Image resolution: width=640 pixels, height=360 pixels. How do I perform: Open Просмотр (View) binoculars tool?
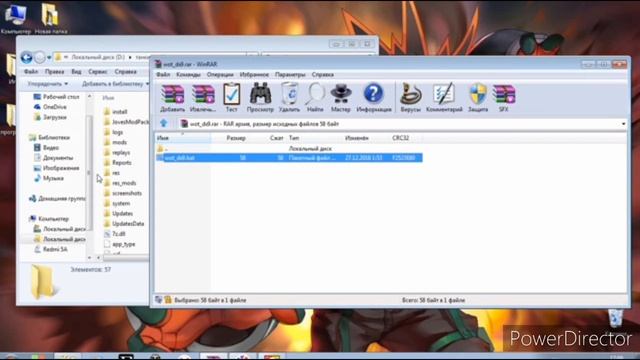260,97
